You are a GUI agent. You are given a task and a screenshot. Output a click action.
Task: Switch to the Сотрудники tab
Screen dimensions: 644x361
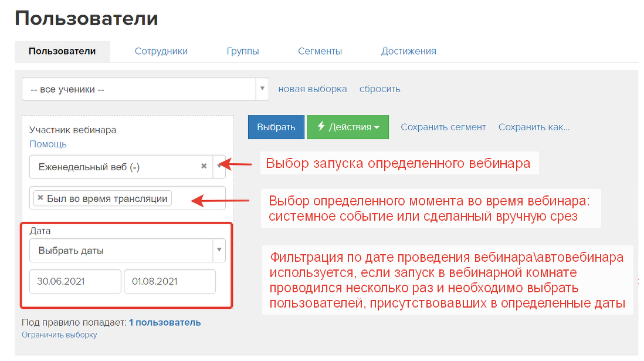(x=161, y=51)
